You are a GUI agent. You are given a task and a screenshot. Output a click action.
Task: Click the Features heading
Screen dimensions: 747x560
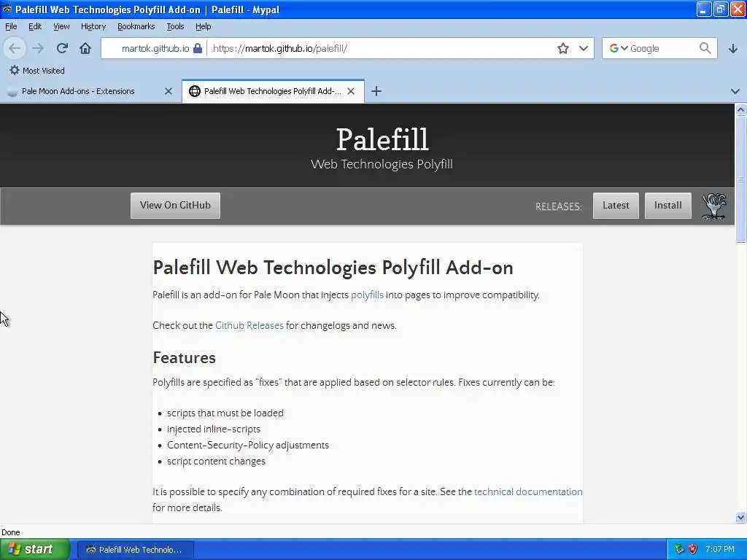184,357
